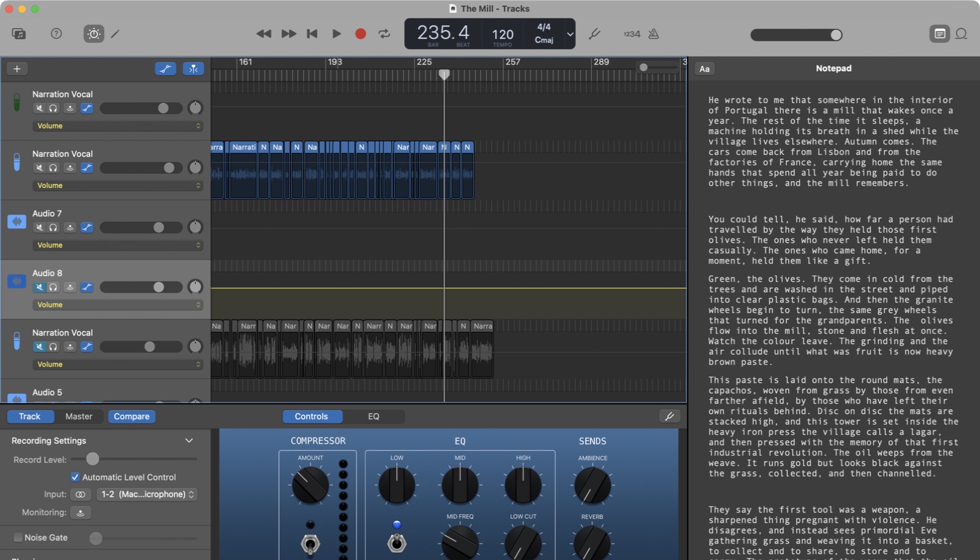
Task: Switch to the EQ tab
Action: tap(373, 417)
